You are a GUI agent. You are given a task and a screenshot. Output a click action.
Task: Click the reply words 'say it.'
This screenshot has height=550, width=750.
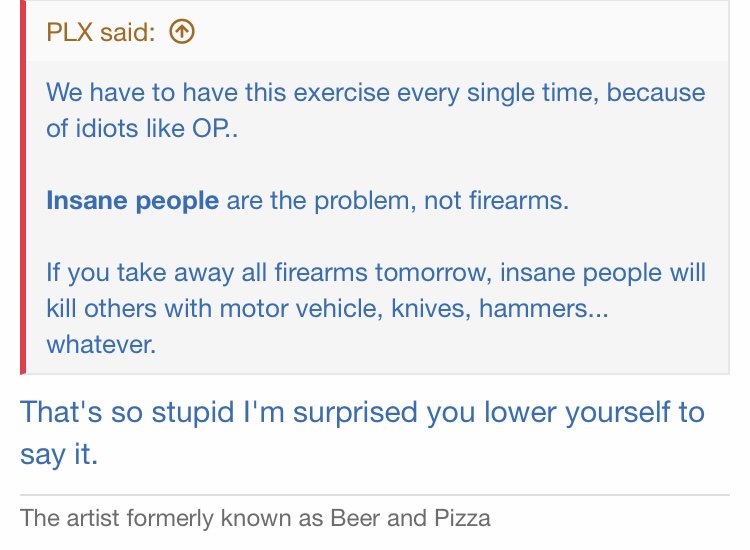coord(59,454)
